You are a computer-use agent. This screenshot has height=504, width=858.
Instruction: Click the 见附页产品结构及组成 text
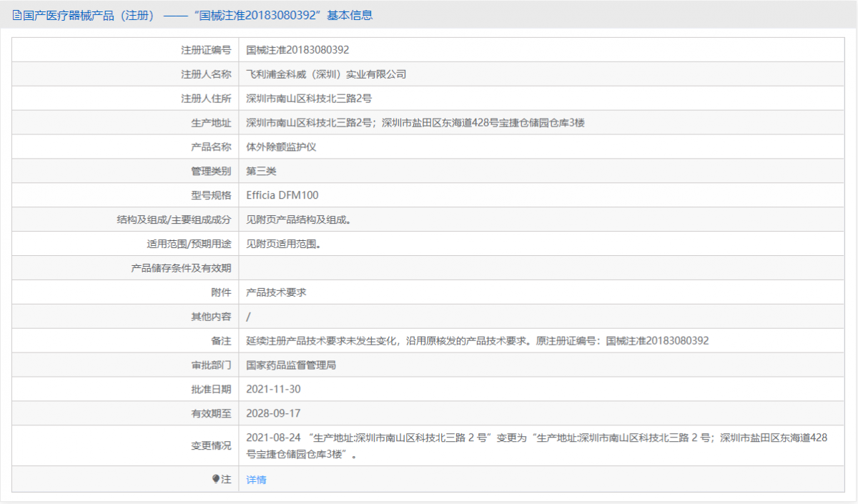300,219
